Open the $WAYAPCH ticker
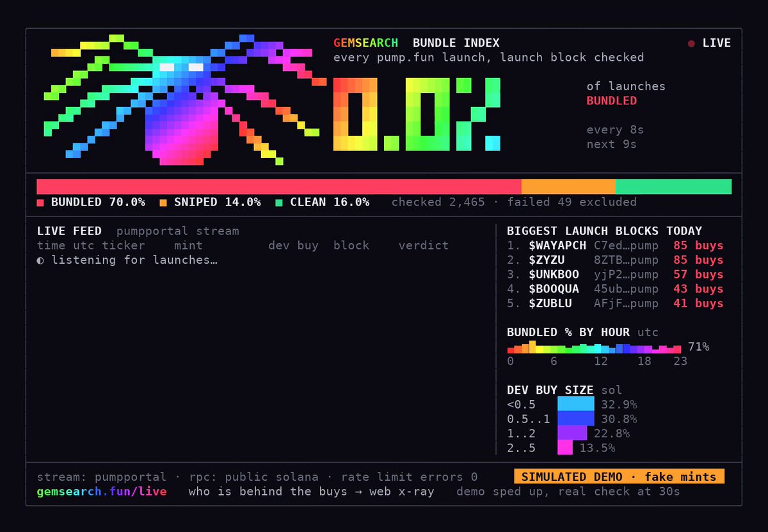 point(557,245)
